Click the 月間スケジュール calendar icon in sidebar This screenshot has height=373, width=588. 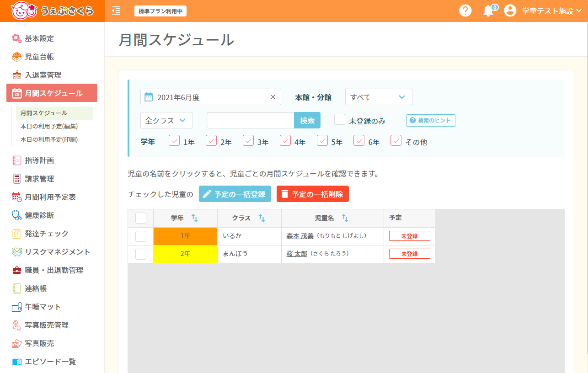[16, 93]
